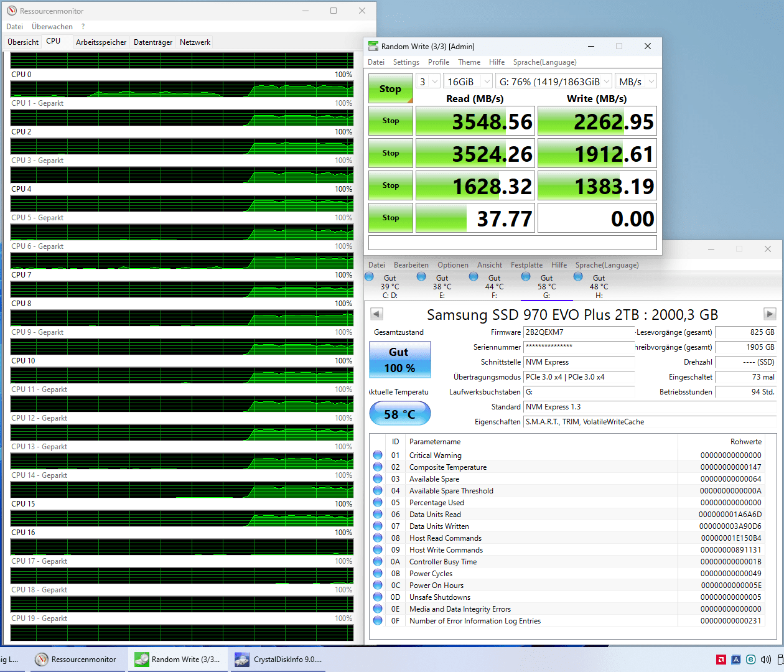Viewport: 784px width, 672px height.
Task: Click the 3548.56 read result bar
Action: tap(475, 121)
